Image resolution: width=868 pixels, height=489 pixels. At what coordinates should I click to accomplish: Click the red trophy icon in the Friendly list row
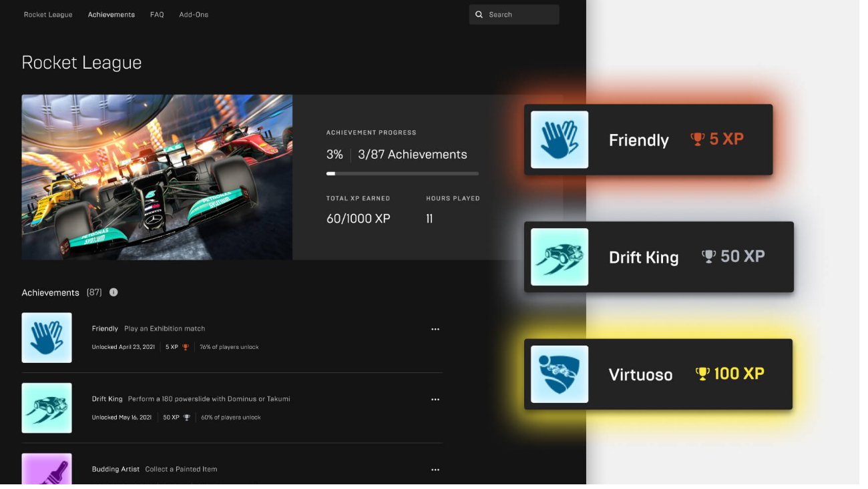(186, 347)
